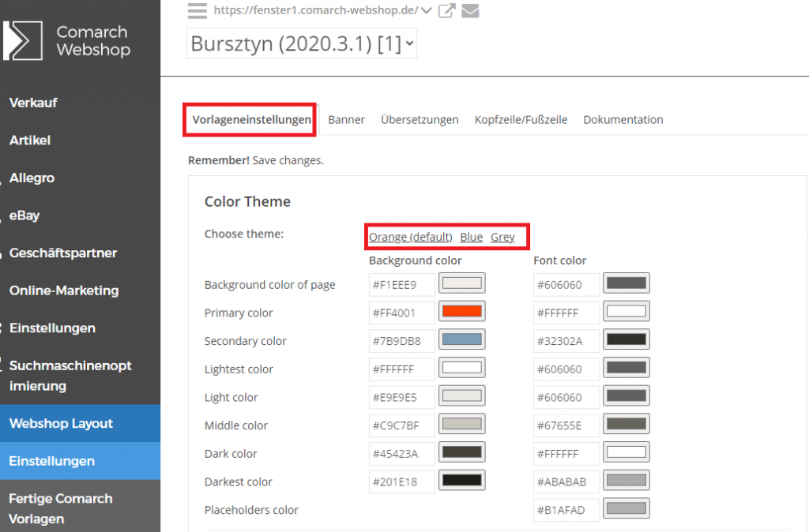Choose the Orange (default) theme
Viewport: 809px width, 532px height.
(x=410, y=237)
